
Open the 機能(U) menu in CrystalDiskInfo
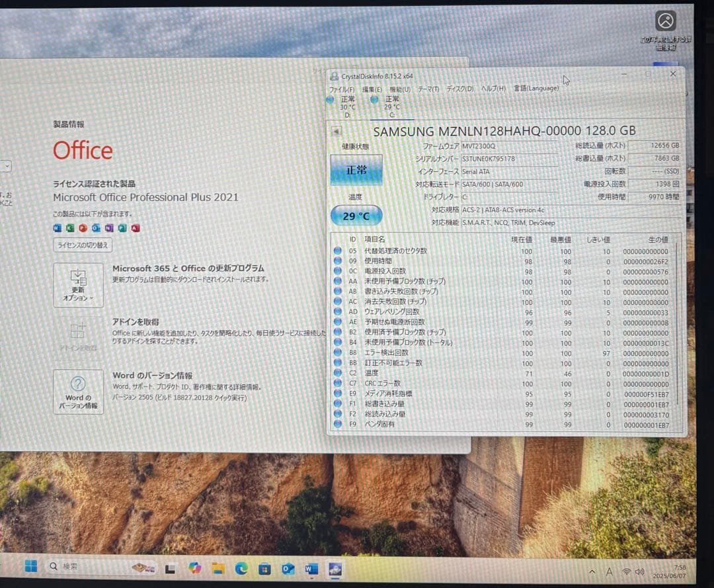[399, 88]
